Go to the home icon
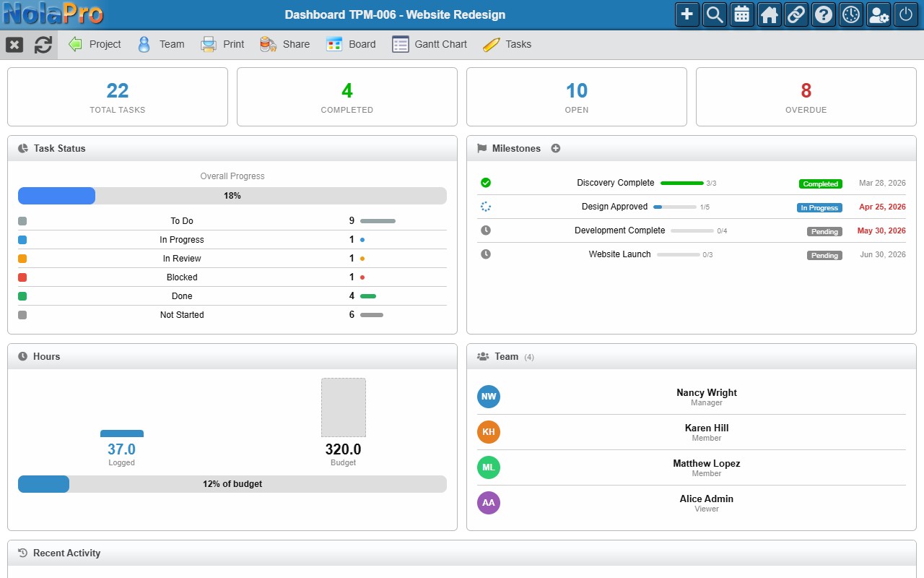 (770, 14)
